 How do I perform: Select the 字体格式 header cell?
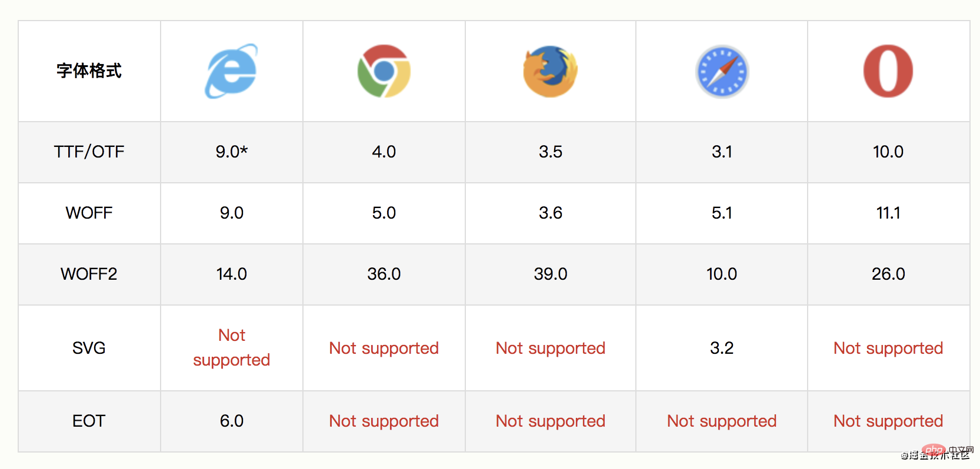tap(89, 71)
